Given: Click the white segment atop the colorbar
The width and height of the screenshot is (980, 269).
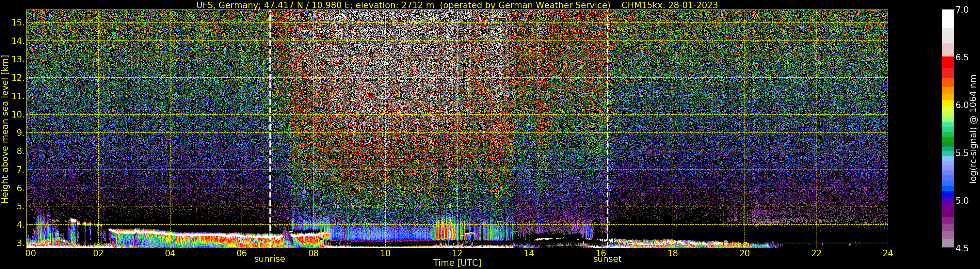Looking at the screenshot, I should tap(948, 19).
